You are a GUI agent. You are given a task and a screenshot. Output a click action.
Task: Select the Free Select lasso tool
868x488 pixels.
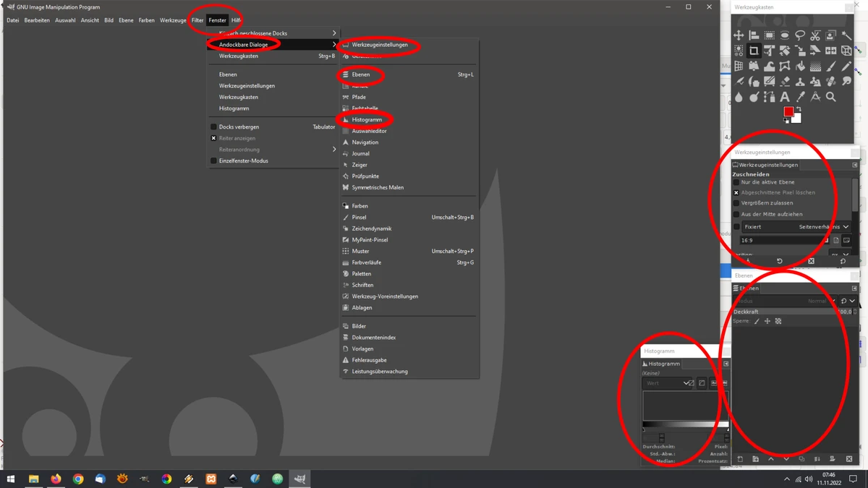coord(800,35)
